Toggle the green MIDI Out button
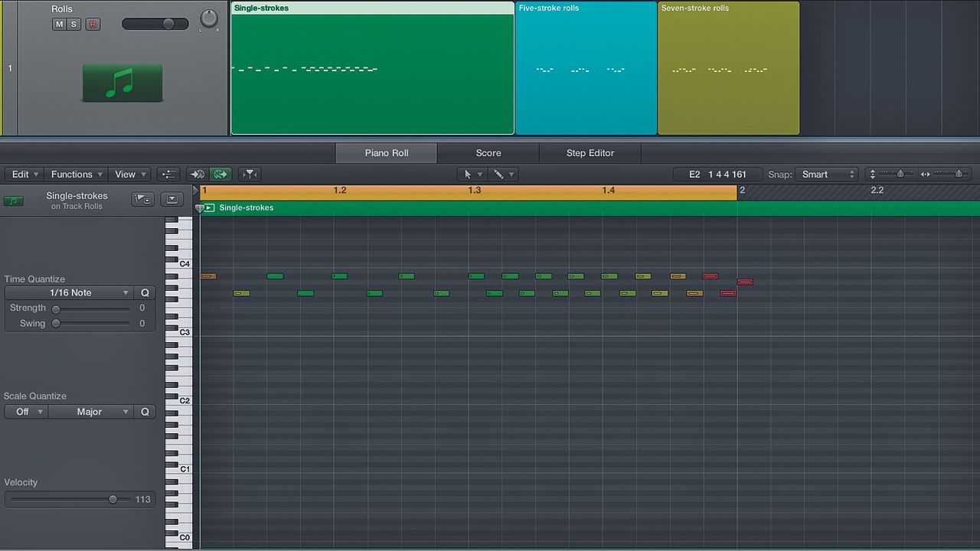980x551 pixels. point(221,174)
